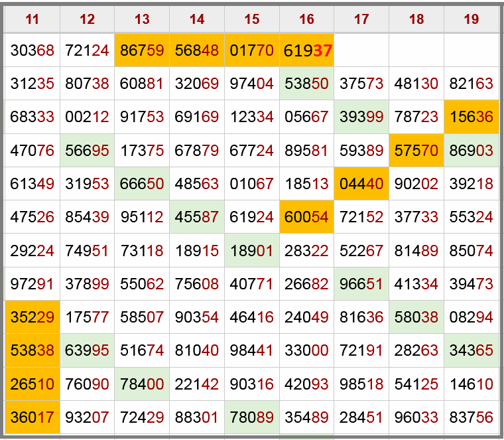Select the orange cell 53838

(32, 350)
